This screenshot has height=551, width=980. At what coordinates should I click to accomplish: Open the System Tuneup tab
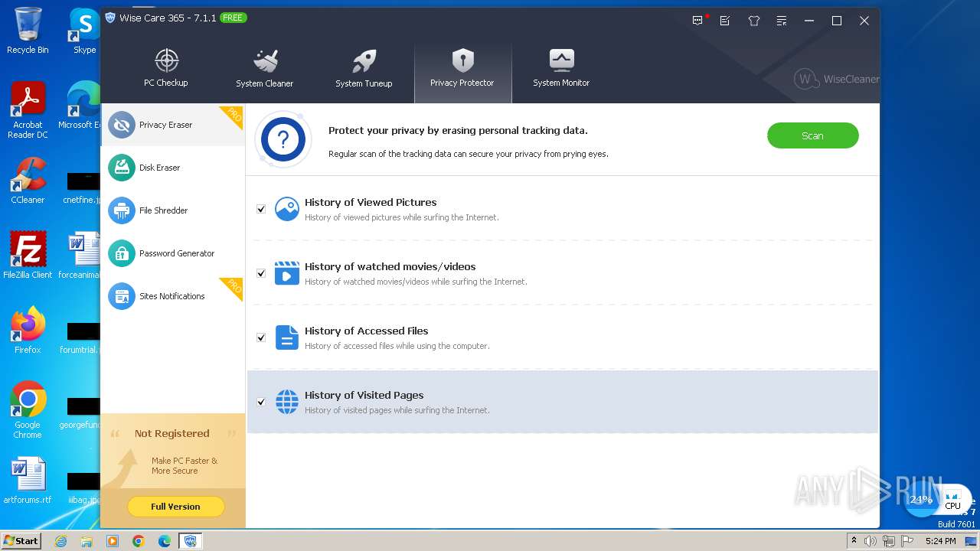(364, 69)
